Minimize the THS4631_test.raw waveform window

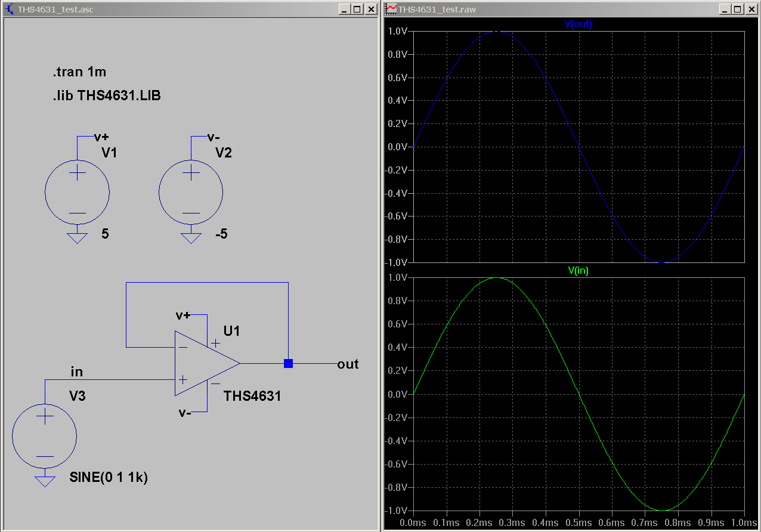tap(725, 10)
